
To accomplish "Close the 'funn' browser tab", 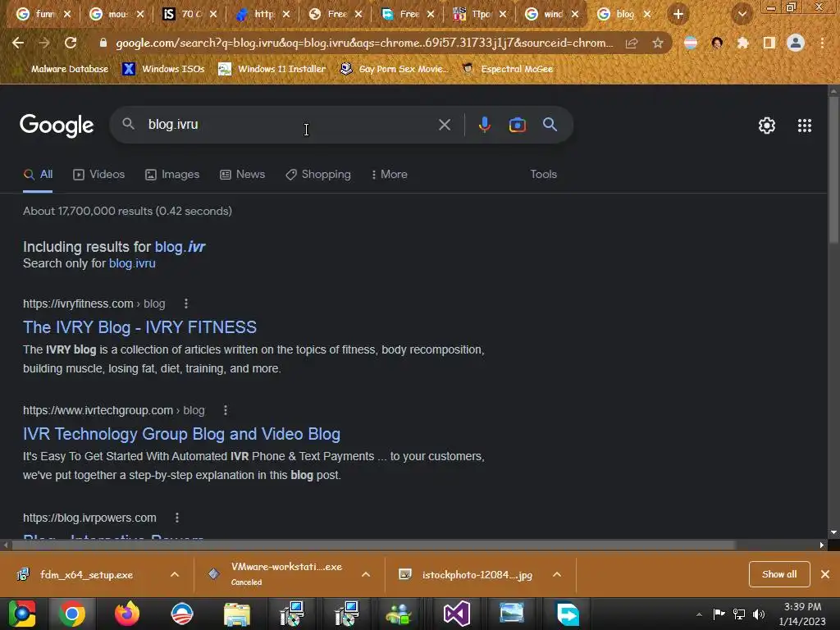I will pos(67,14).
